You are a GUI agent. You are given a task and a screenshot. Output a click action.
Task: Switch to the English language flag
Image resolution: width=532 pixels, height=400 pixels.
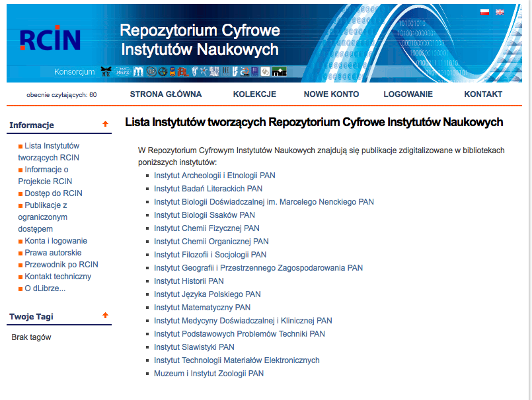click(x=500, y=12)
